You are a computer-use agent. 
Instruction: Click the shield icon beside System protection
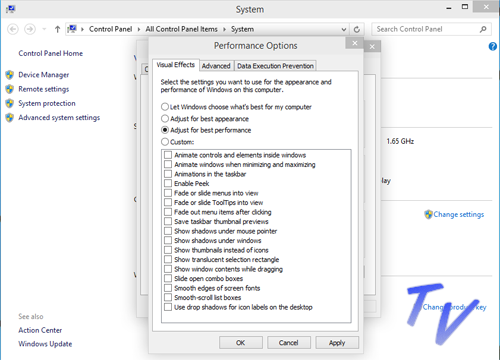pyautogui.click(x=10, y=103)
